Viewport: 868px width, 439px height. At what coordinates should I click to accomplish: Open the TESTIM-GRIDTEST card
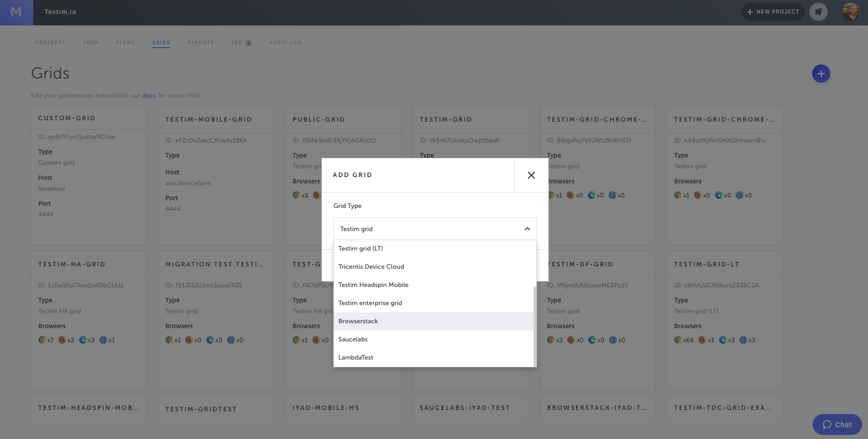pos(216,409)
